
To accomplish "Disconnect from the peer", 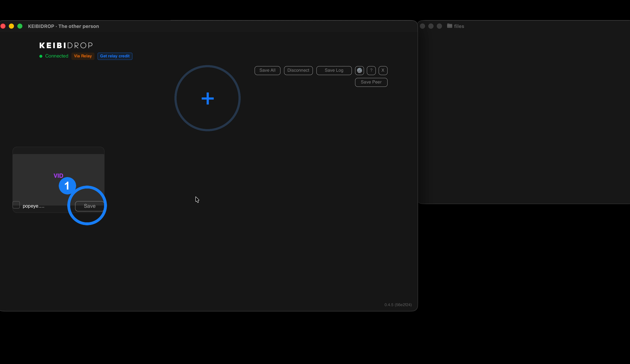I will click(x=298, y=71).
